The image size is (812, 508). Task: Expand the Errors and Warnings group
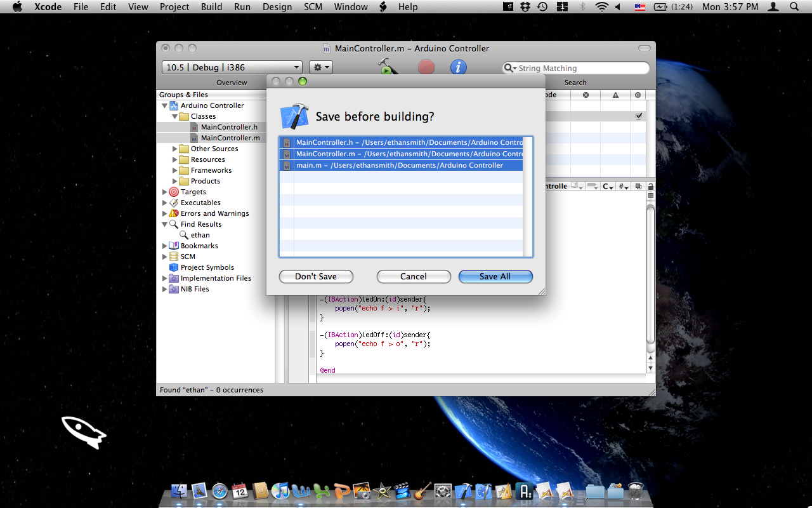165,213
